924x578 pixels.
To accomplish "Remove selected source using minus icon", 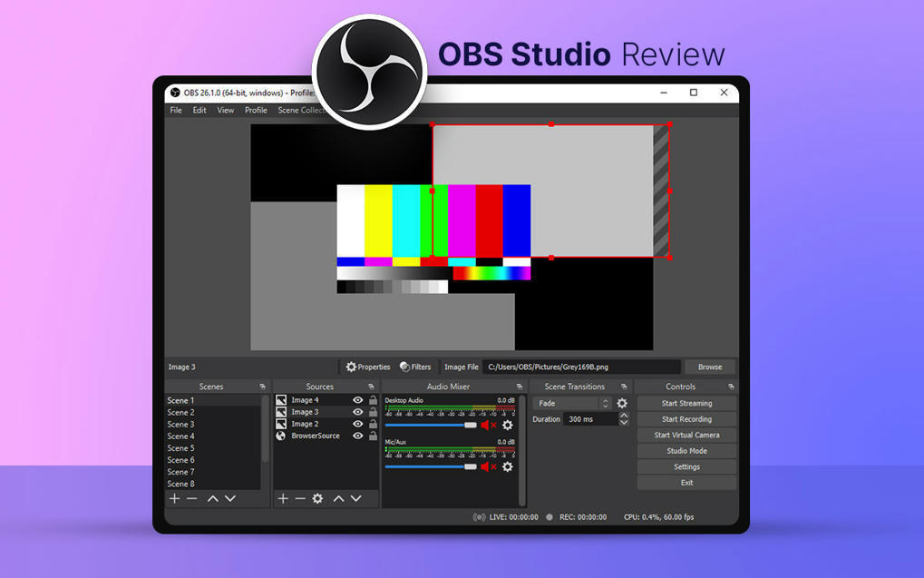I will coord(300,498).
